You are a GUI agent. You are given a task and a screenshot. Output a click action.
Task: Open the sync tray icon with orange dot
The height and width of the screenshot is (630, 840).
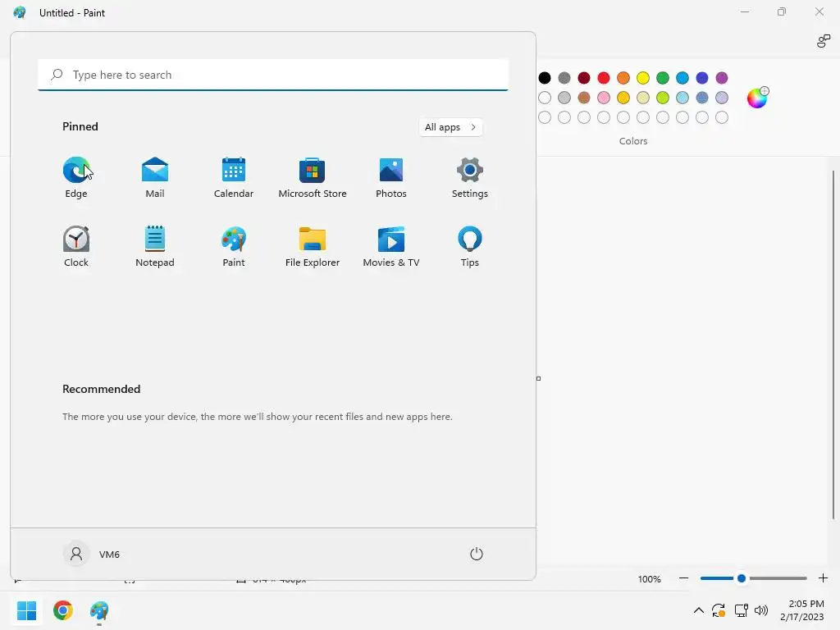719,610
